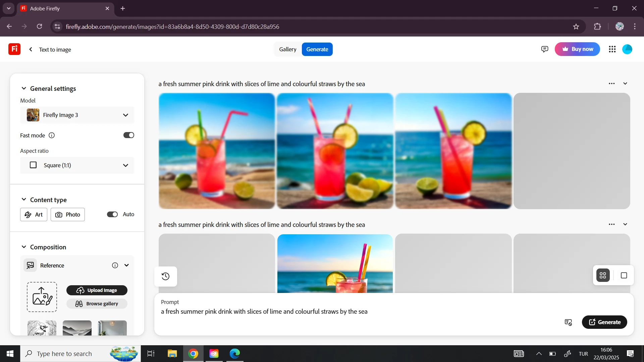The height and width of the screenshot is (362, 644).
Task: Disable the Fast mode toggle
Action: tap(129, 135)
